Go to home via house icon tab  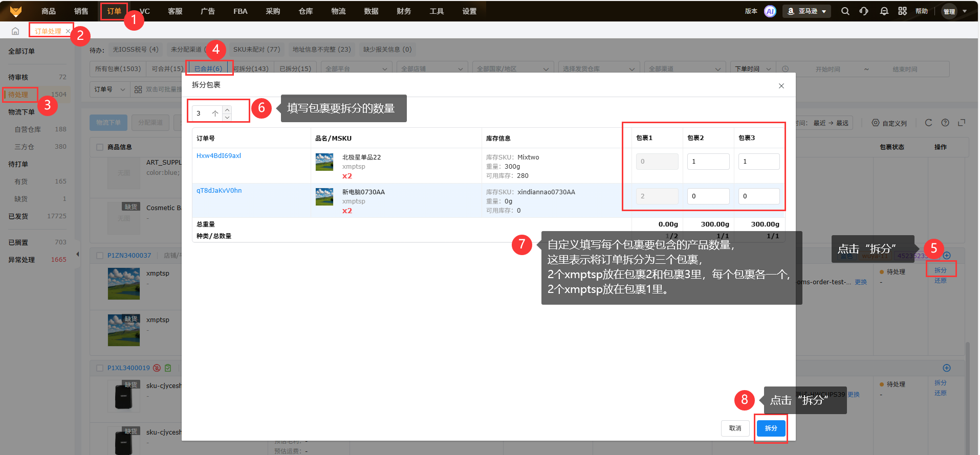tap(15, 31)
